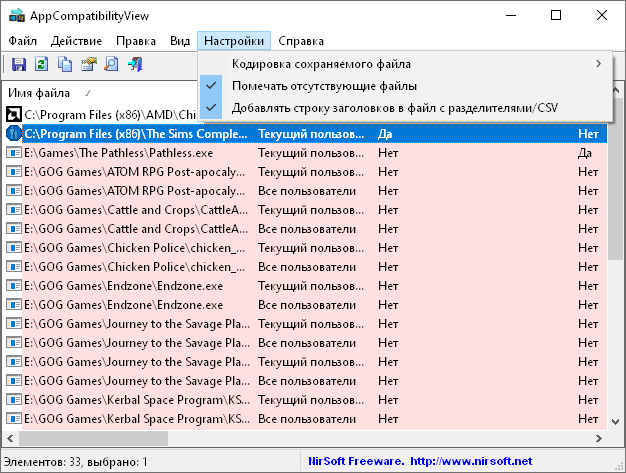Click 'Да' value in Pathless row

coord(585,153)
